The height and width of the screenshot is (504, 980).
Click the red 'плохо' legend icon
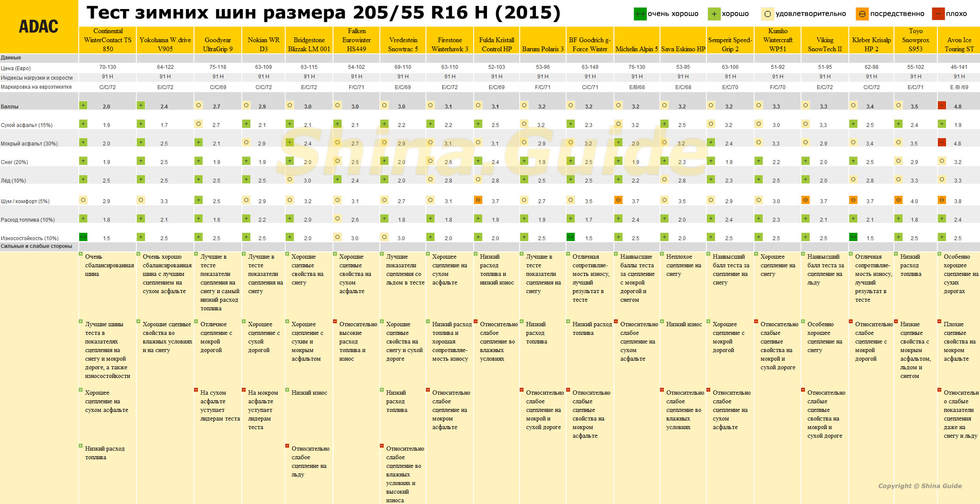point(938,14)
